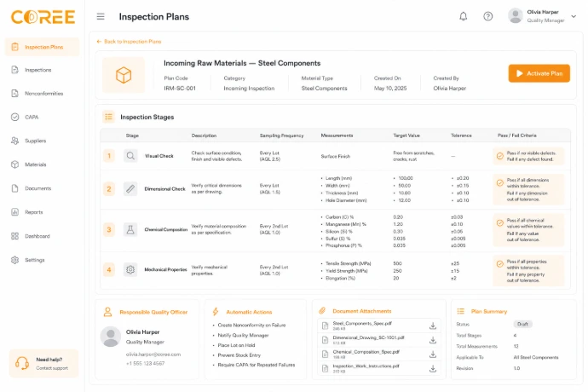Click Create Nonconformity on Failure action
The height and width of the screenshot is (392, 588).
click(251, 326)
